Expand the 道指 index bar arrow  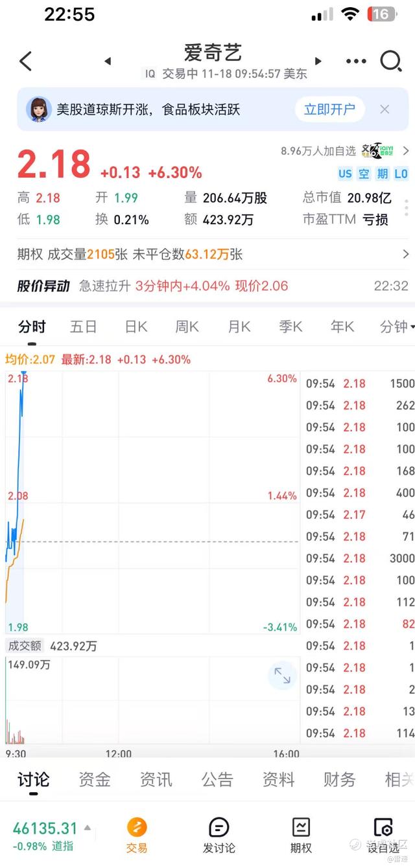(88, 828)
